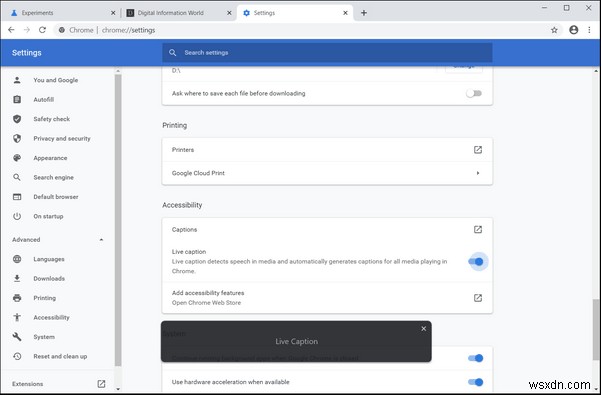Click the Languages globe icon

click(17, 259)
